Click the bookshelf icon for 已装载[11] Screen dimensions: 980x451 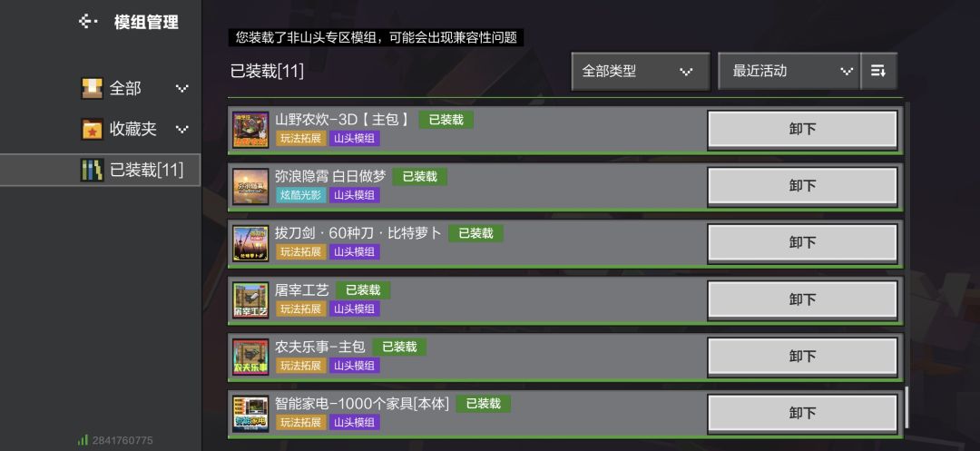point(92,170)
